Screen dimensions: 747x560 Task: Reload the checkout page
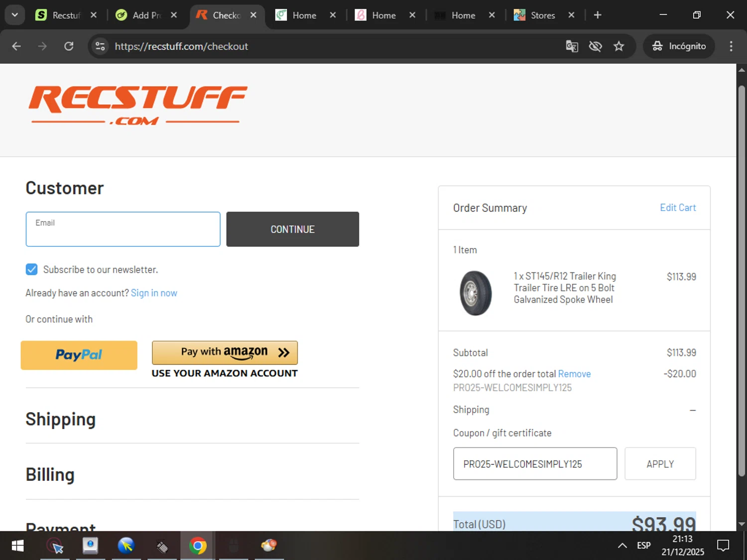click(x=69, y=46)
